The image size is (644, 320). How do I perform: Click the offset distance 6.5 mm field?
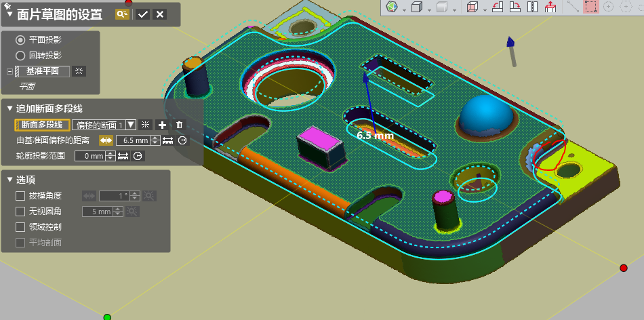click(x=132, y=140)
